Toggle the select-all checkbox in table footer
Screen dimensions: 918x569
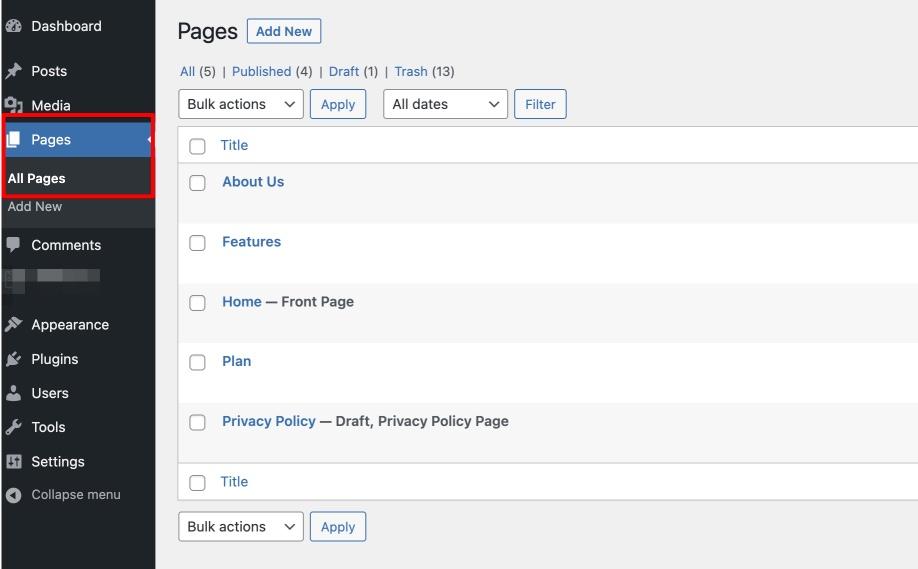click(x=197, y=482)
